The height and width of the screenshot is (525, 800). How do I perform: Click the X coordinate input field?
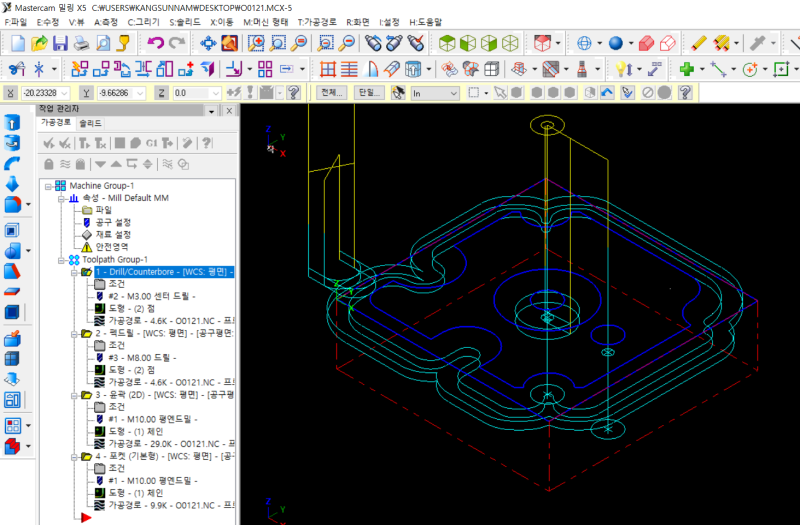[x=40, y=92]
